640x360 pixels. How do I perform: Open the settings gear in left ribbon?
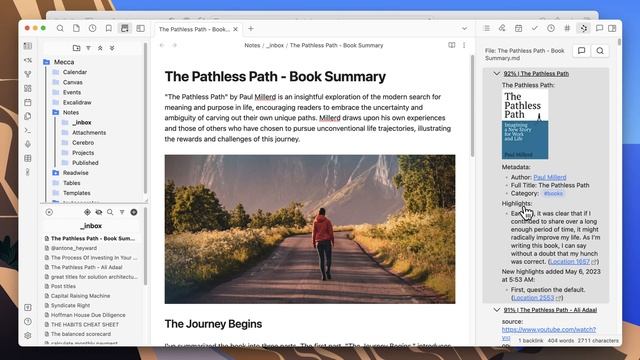(x=28, y=335)
